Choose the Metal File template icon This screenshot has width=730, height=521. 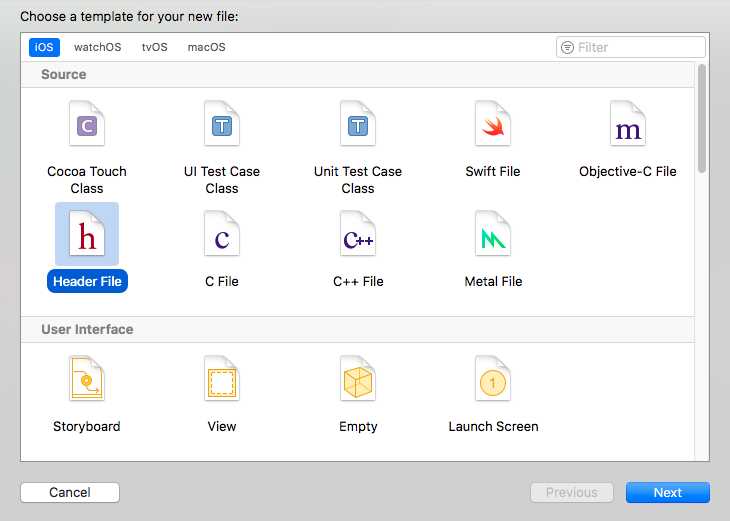[x=493, y=234]
